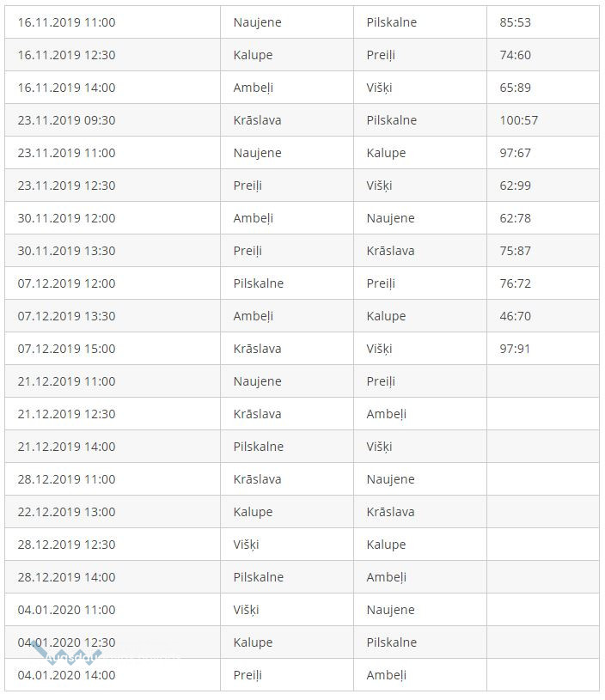This screenshot has width=605, height=700.
Task: Select Krāslava in the 75:87 score row
Action: pyautogui.click(x=390, y=251)
